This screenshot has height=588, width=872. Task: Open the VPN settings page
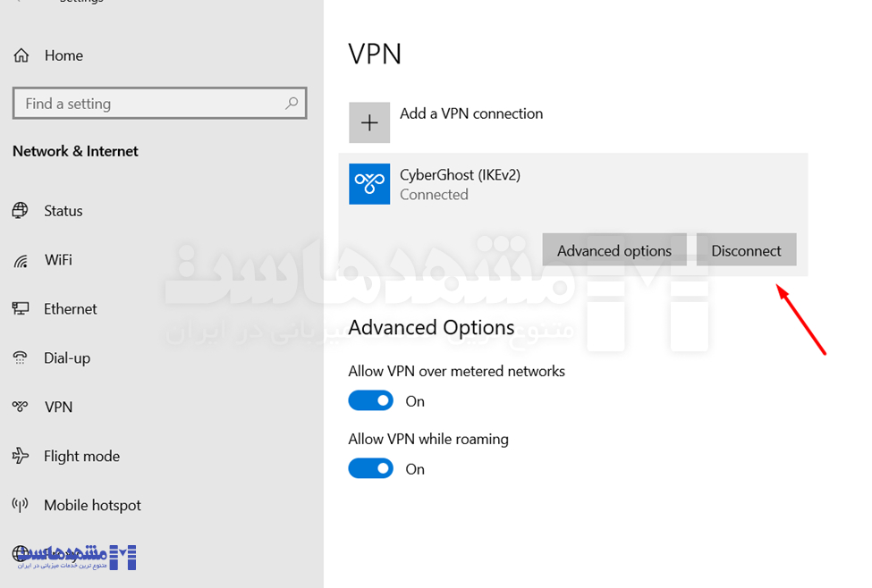pos(58,407)
